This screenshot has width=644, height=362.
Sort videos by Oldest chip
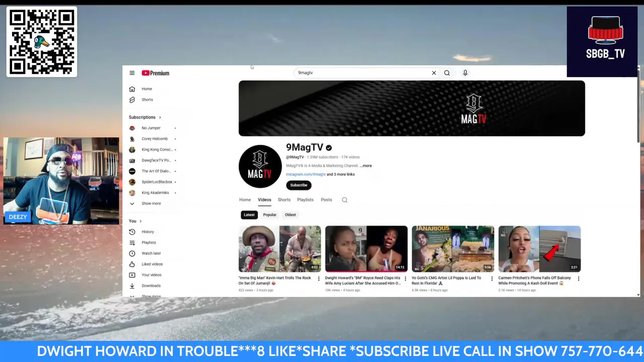pyautogui.click(x=290, y=215)
